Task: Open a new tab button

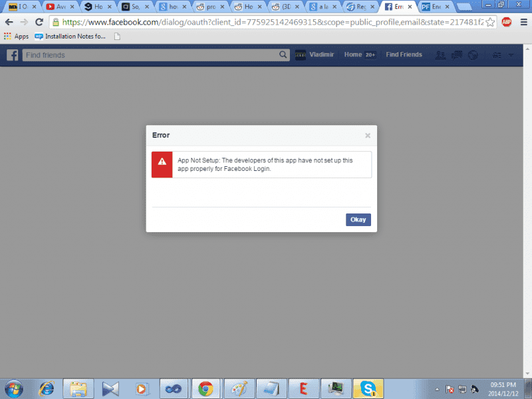Action: (x=464, y=7)
